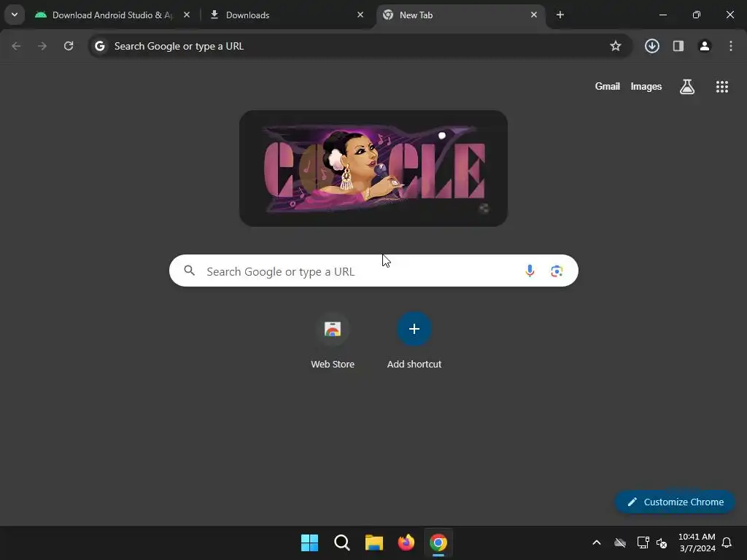
Task: Reload the page
Action: 69,46
